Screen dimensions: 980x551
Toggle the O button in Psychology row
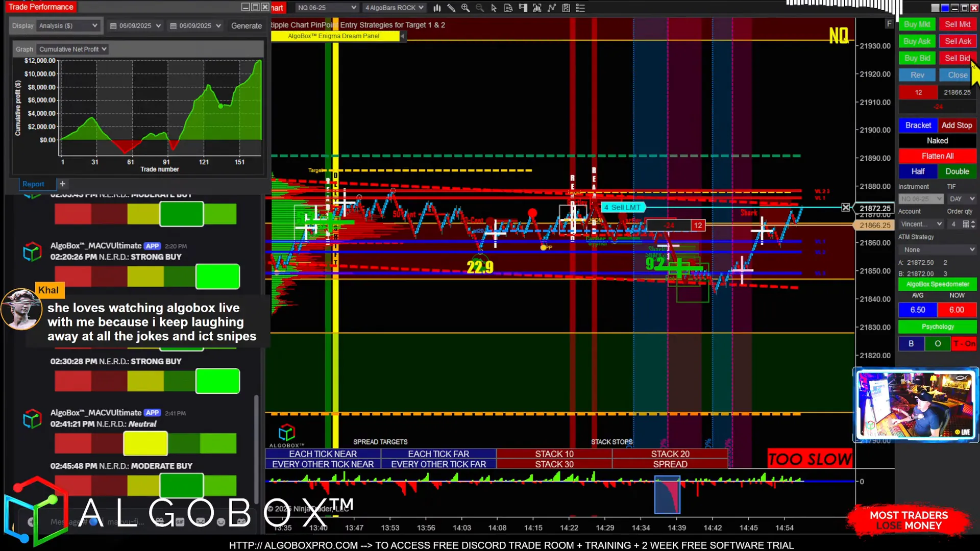938,343
